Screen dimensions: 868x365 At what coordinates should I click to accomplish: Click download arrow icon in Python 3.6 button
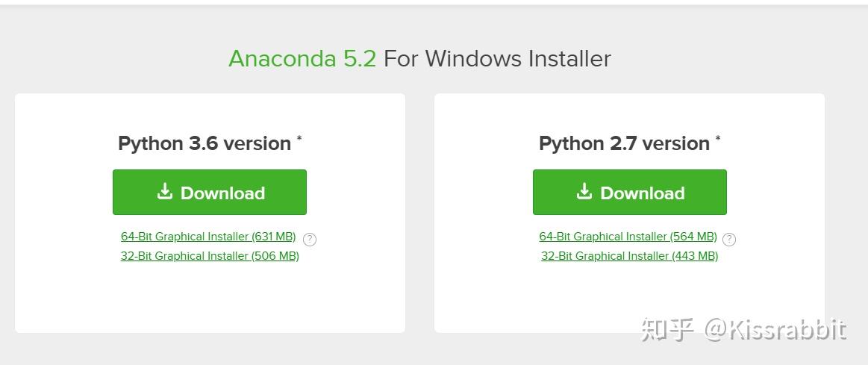pyautogui.click(x=165, y=192)
